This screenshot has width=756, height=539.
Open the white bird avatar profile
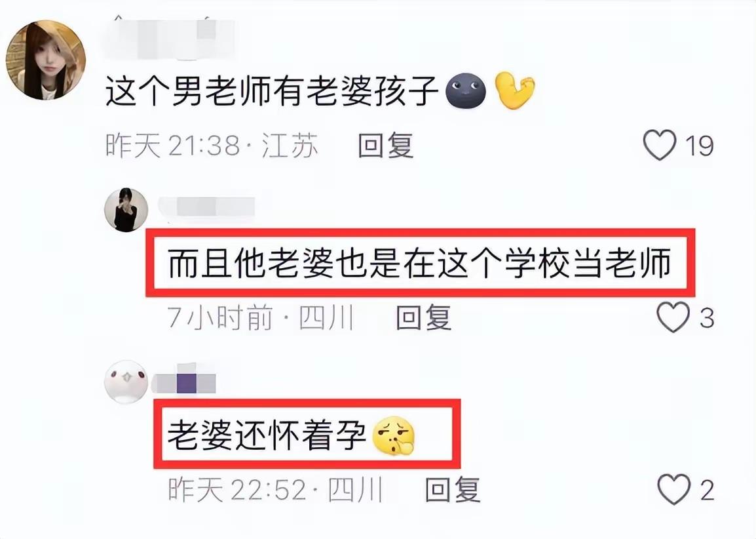[126, 381]
